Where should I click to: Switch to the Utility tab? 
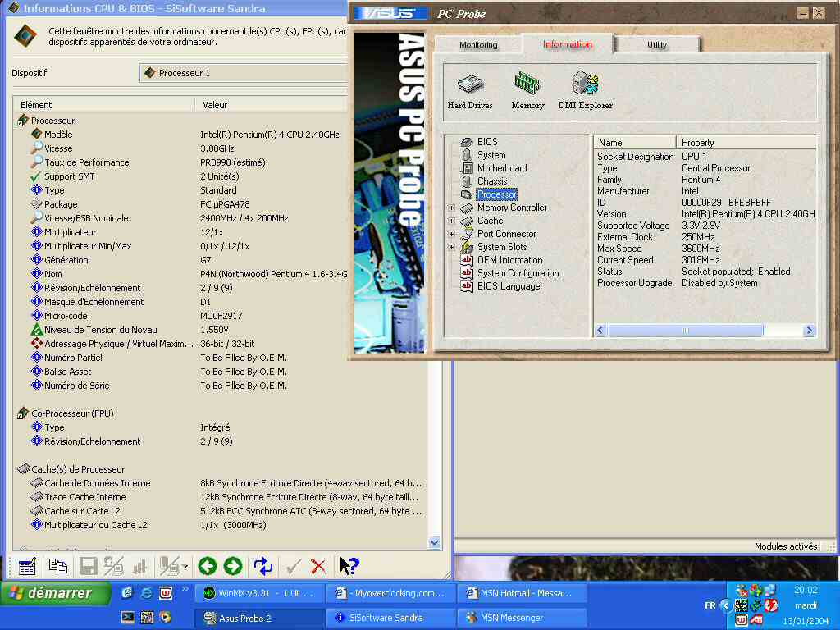pyautogui.click(x=656, y=45)
